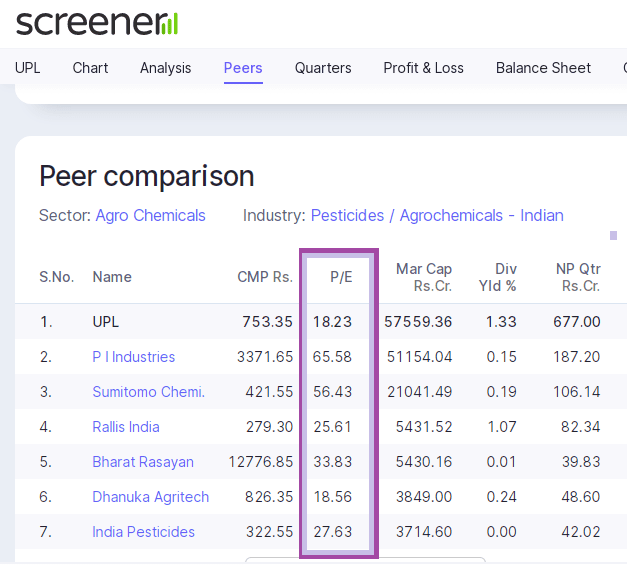Click the Div Yld % column header

click(x=498, y=278)
